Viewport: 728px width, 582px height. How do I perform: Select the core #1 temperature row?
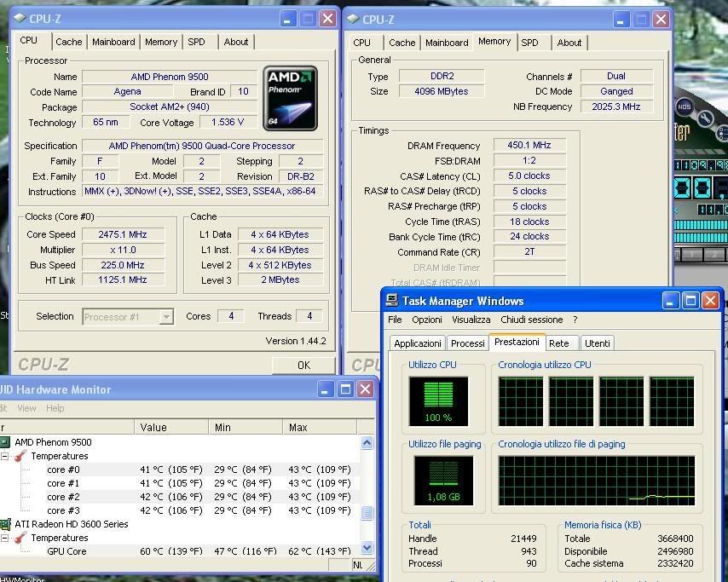180,483
